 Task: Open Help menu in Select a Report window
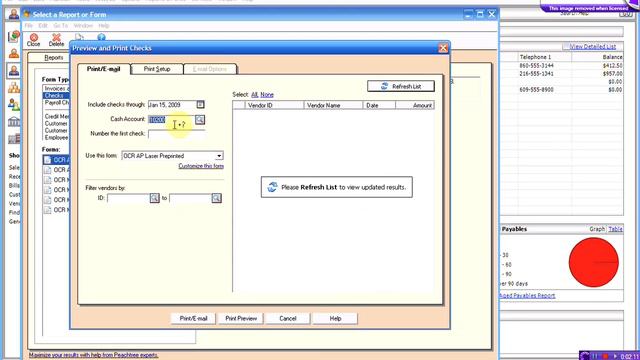[x=104, y=26]
